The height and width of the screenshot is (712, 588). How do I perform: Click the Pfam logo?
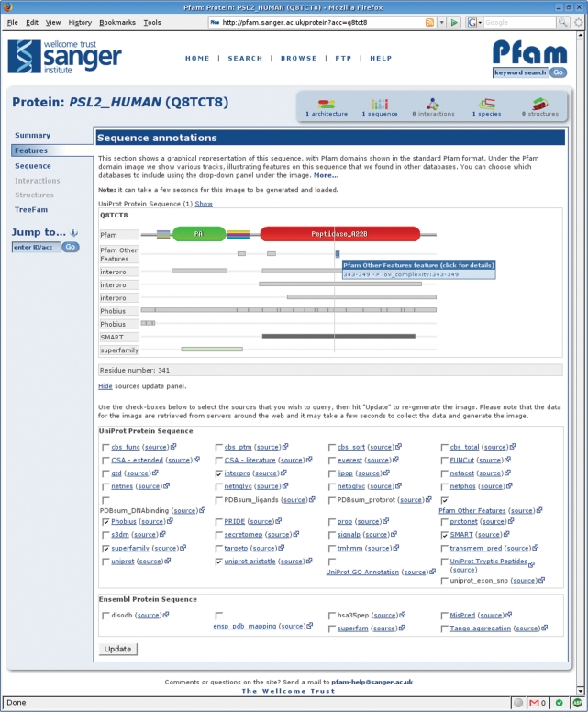[530, 52]
